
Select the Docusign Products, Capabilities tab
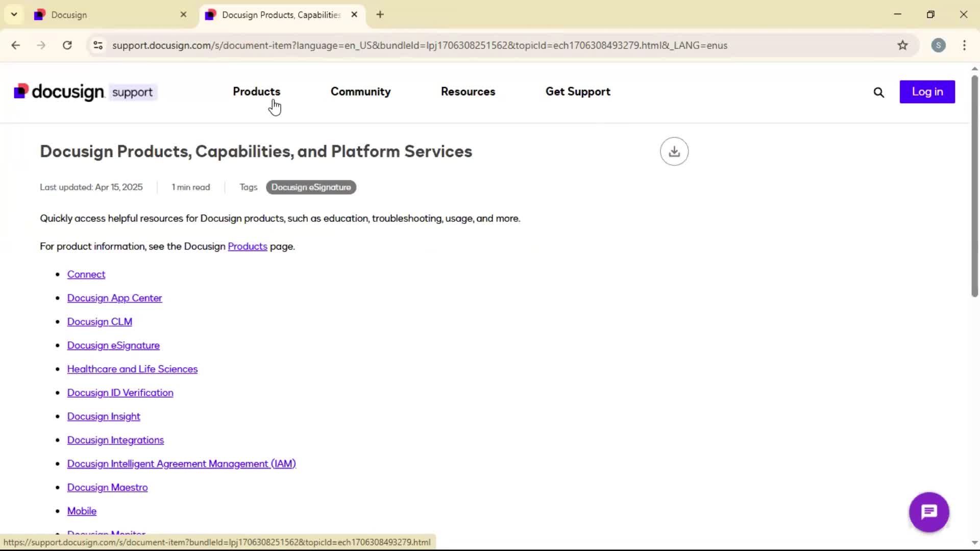tap(281, 15)
